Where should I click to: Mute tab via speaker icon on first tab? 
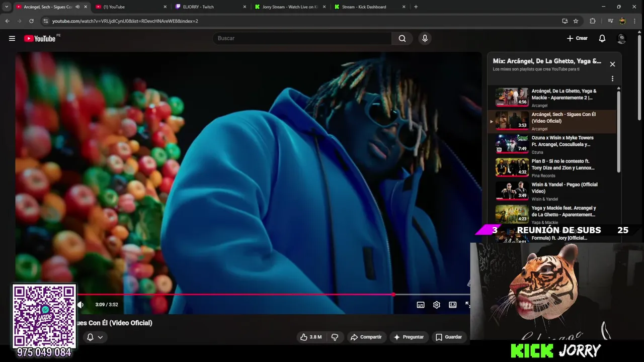click(77, 7)
